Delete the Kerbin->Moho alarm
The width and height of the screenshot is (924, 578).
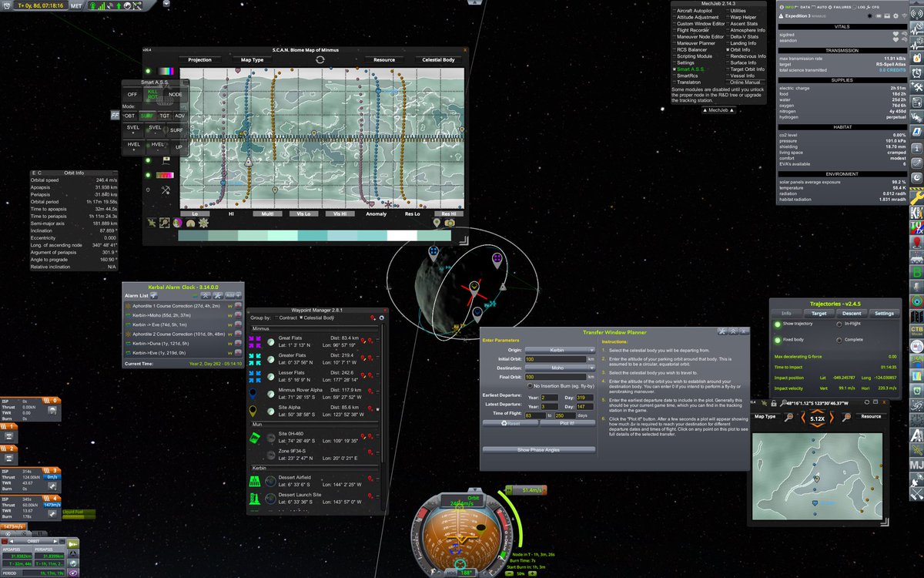tap(238, 316)
